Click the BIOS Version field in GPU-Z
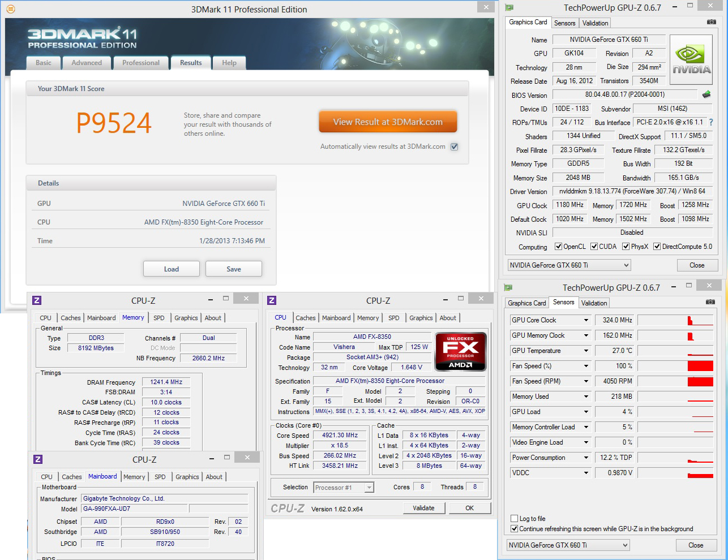The image size is (728, 560). 625,94
